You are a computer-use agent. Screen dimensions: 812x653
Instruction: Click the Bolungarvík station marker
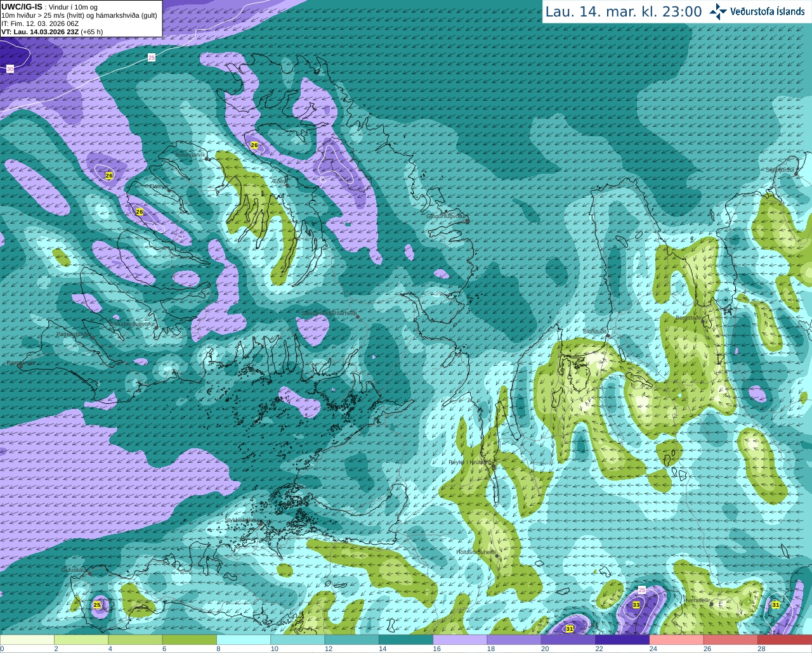(207, 158)
